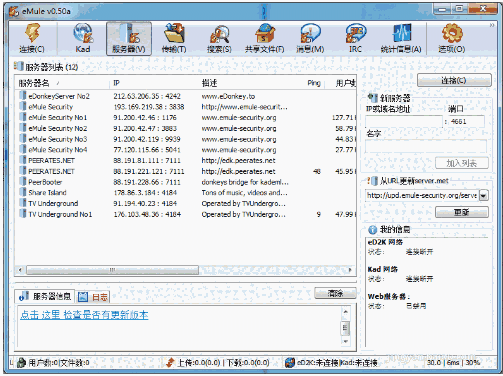Click the log panel scroll up arrow
503x376 pixels.
345,312
